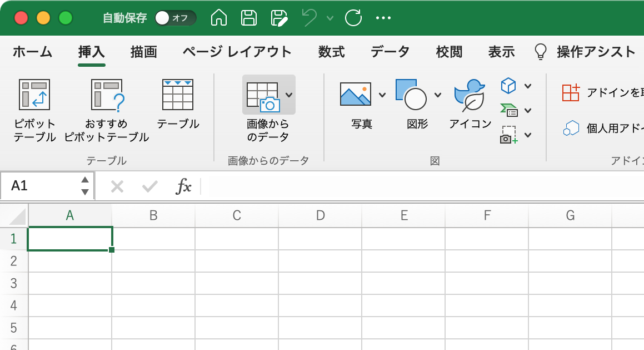Open the 校閲 tab

449,52
